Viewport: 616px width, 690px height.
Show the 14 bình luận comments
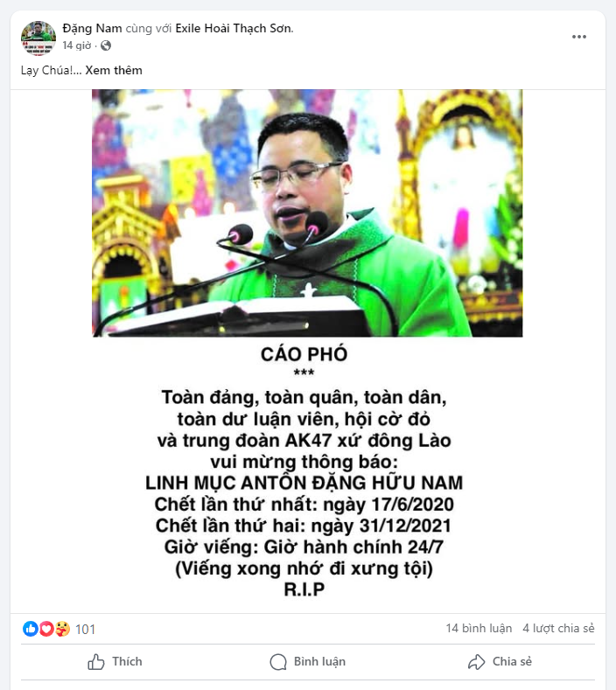pos(479,628)
